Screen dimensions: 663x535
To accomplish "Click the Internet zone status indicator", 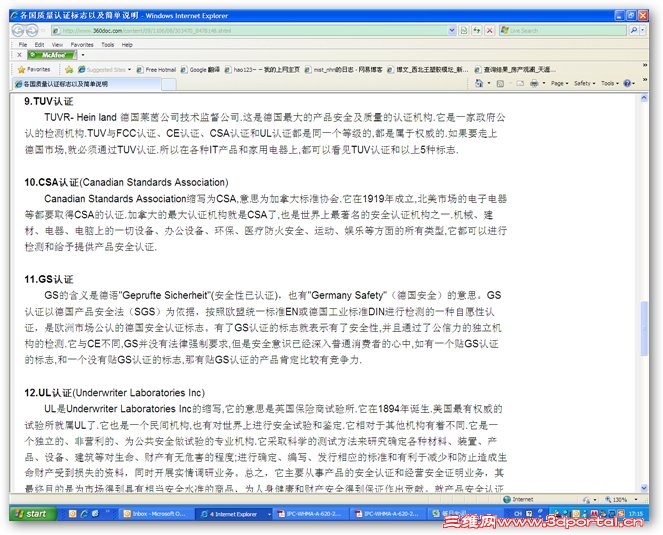I will 518,499.
